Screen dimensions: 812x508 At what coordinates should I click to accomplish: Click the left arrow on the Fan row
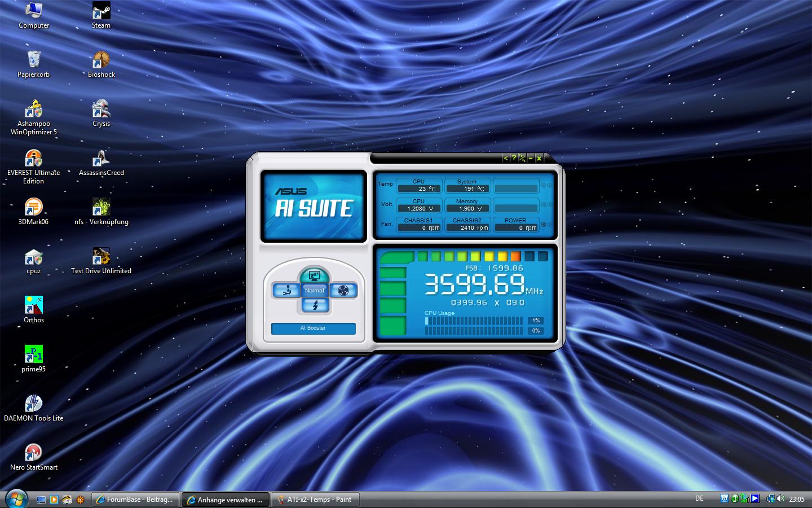click(544, 224)
